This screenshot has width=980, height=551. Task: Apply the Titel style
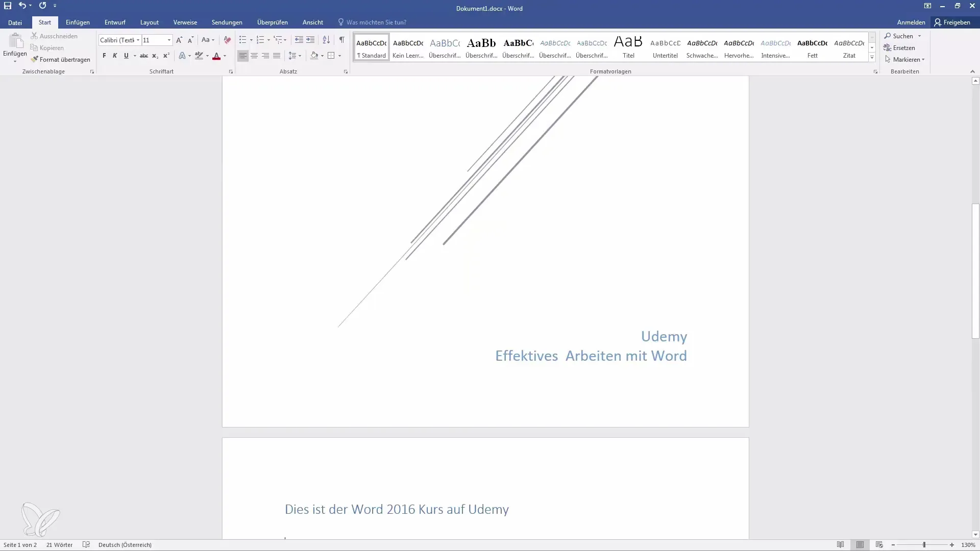(x=628, y=47)
